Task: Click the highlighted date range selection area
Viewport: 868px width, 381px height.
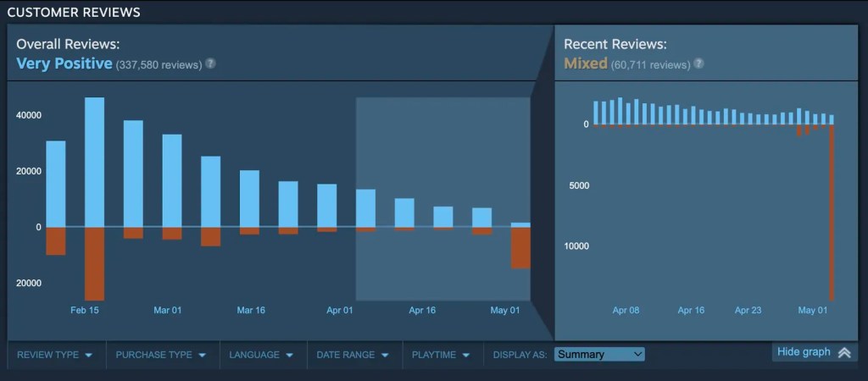Action: point(442,169)
